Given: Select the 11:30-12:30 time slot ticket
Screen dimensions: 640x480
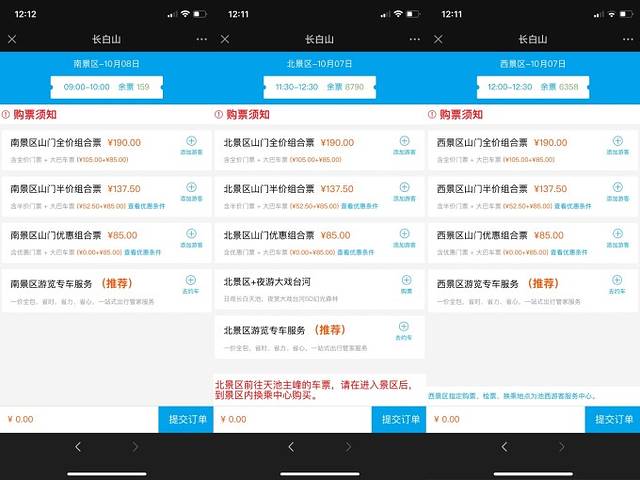Looking at the screenshot, I should coord(320,87).
